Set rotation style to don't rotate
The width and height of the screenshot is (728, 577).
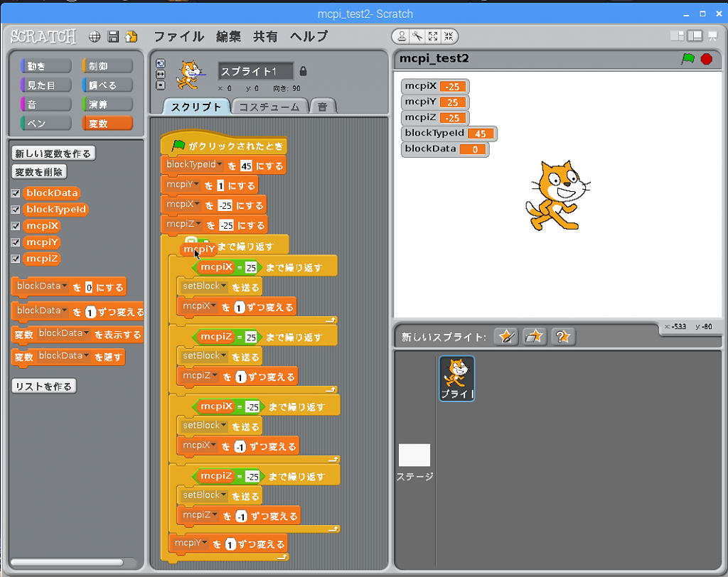point(161,85)
